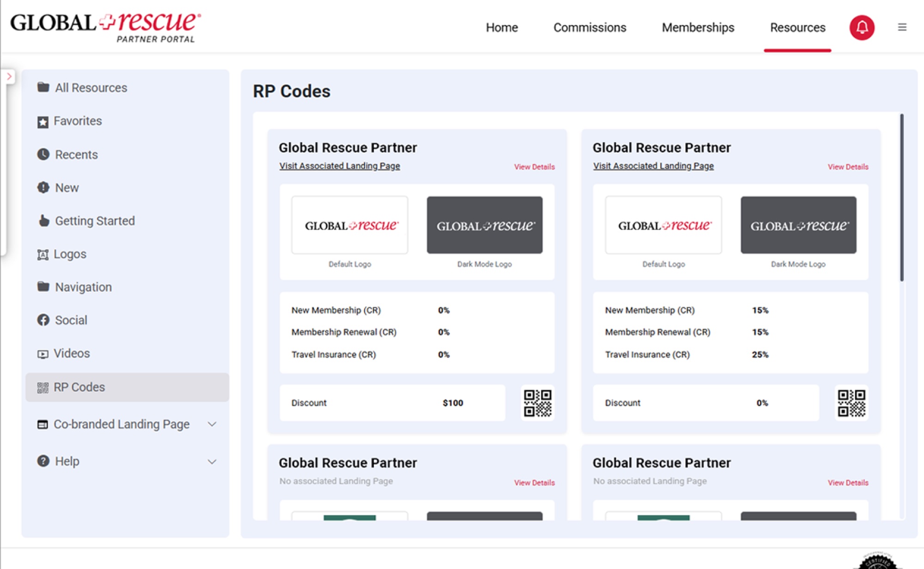Visit Associated Landing Page in first card
This screenshot has width=924, height=569.
pyautogui.click(x=340, y=166)
